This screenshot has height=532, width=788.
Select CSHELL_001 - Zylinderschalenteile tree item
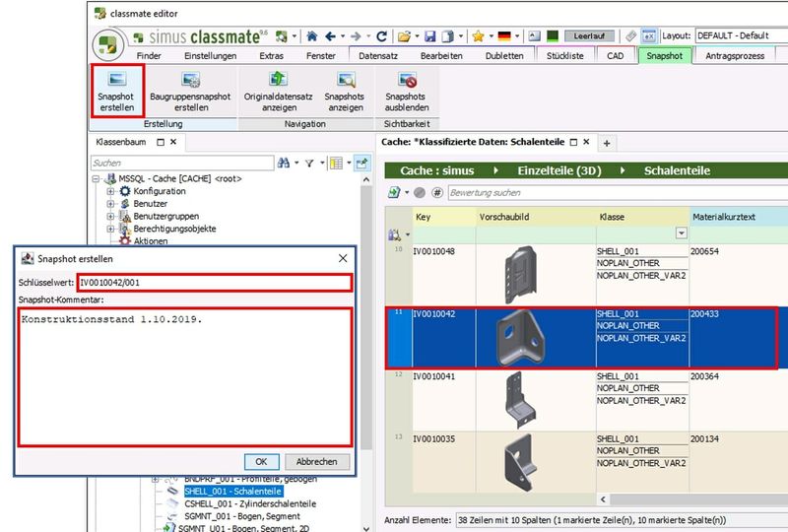(250, 503)
